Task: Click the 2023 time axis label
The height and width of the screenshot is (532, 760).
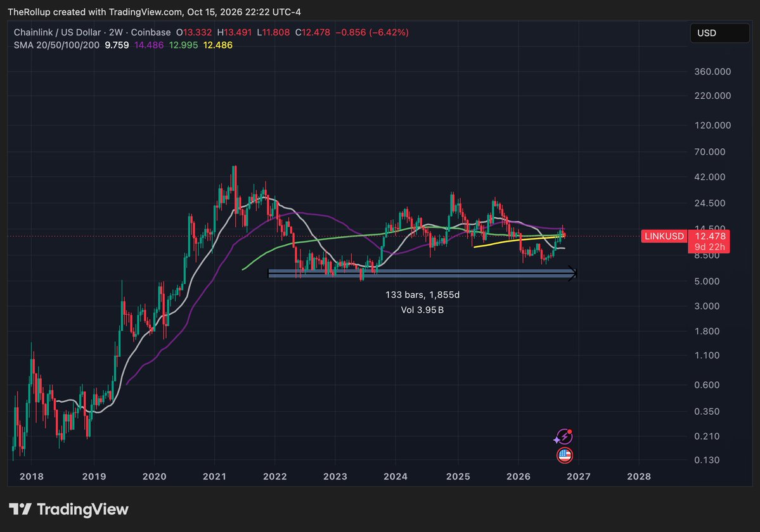Action: [x=335, y=476]
